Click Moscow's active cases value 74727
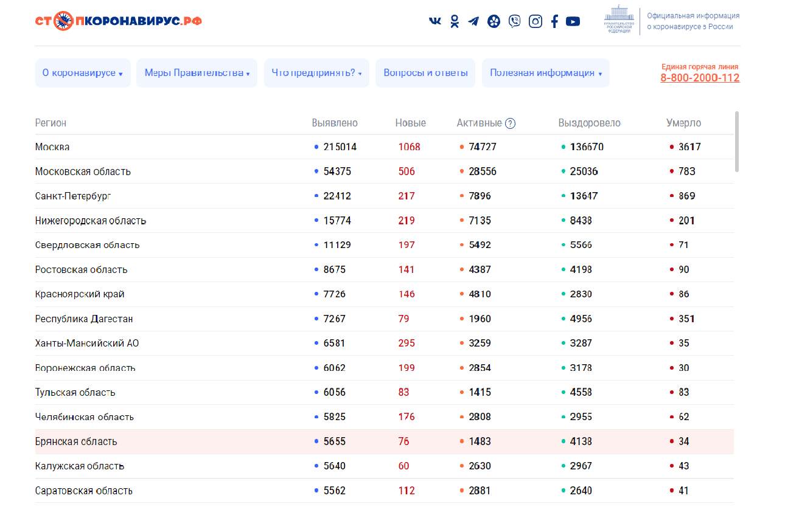The width and height of the screenshot is (785, 532). [x=483, y=147]
